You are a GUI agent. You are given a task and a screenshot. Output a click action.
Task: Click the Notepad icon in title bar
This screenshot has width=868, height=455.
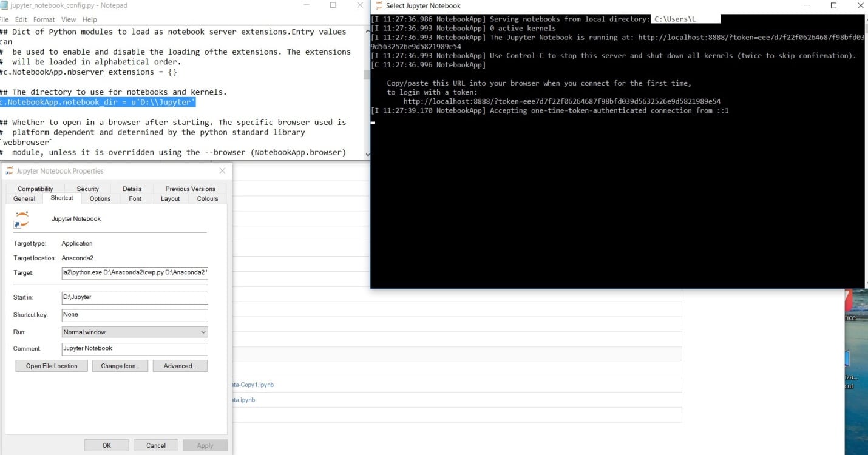(5, 5)
